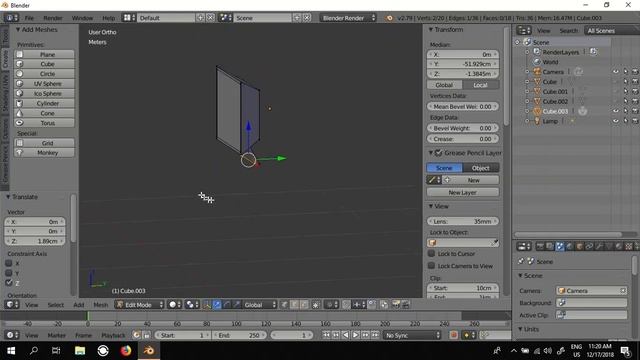This screenshot has width=640, height=360.
Task: Collapse the Transform panel
Action: tap(431, 29)
